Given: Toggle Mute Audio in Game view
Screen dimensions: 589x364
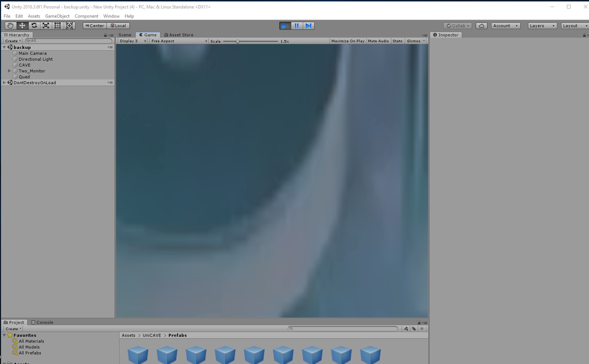Looking at the screenshot, I should [x=378, y=41].
